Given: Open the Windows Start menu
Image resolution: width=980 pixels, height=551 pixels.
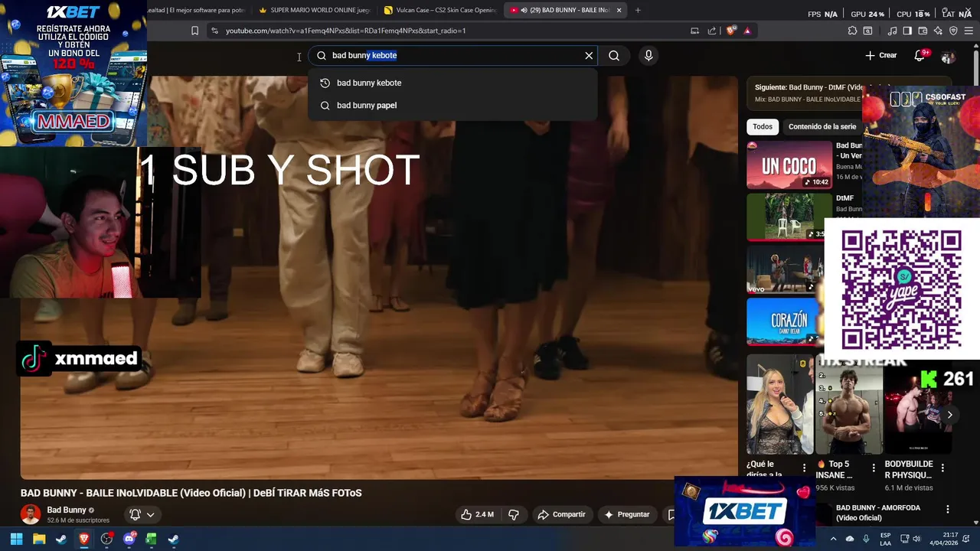Looking at the screenshot, I should click(16, 539).
